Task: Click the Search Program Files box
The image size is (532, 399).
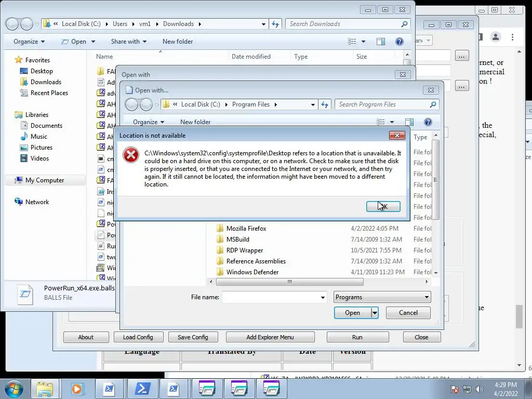Action: (382, 104)
